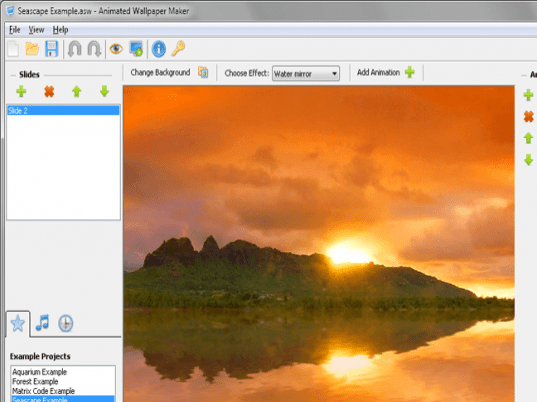Delete the selected slide with the orange X
Image resolution: width=537 pixels, height=402 pixels.
click(x=49, y=91)
